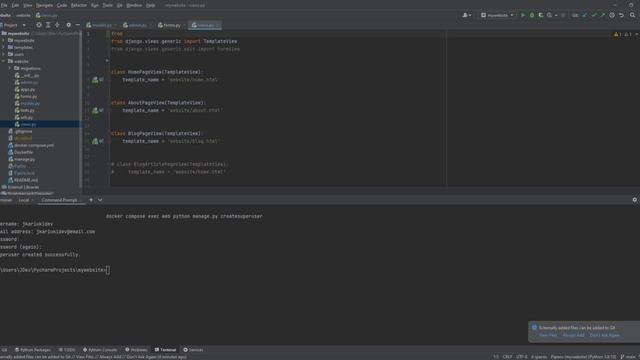
Task: Show Git history clock icon
Action: pos(612,15)
